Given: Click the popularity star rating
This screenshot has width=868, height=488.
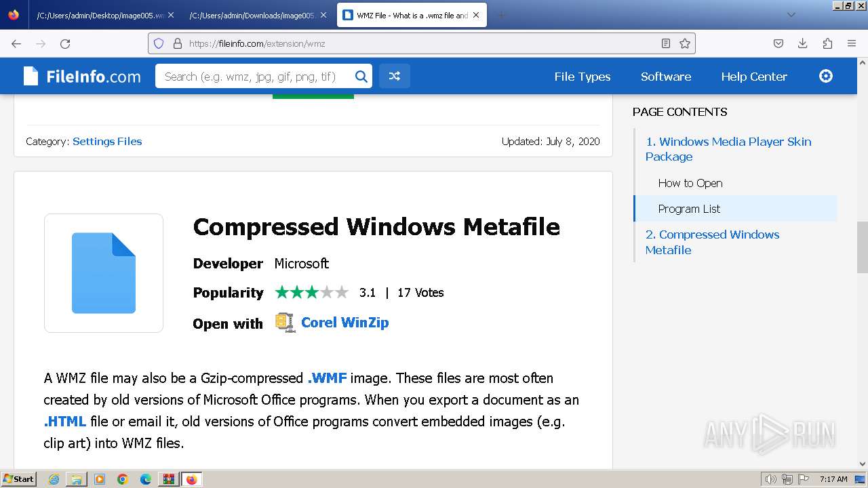Looking at the screenshot, I should pos(311,293).
